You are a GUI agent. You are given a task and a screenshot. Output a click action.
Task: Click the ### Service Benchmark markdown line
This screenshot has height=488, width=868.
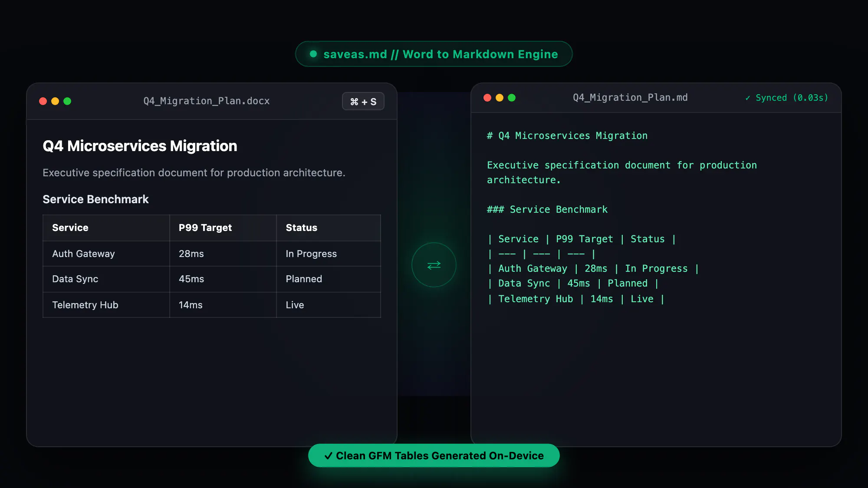click(x=547, y=210)
